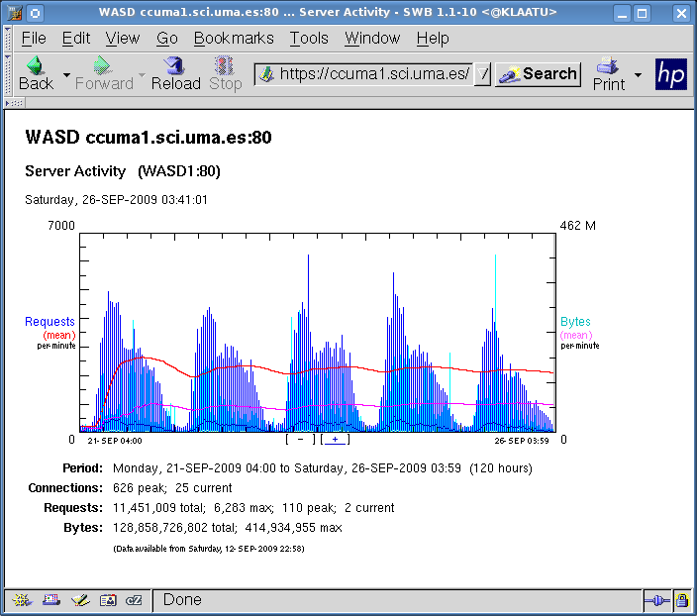The height and width of the screenshot is (616, 697).
Task: Collapse the menu bar grippy handle
Action: pos(8,39)
